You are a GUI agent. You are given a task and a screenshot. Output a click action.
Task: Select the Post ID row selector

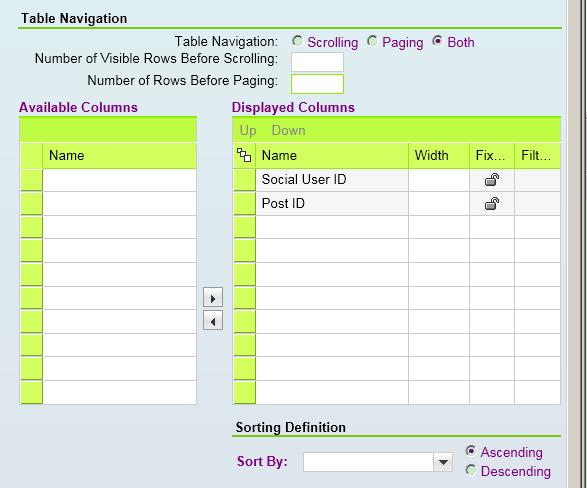click(x=244, y=204)
